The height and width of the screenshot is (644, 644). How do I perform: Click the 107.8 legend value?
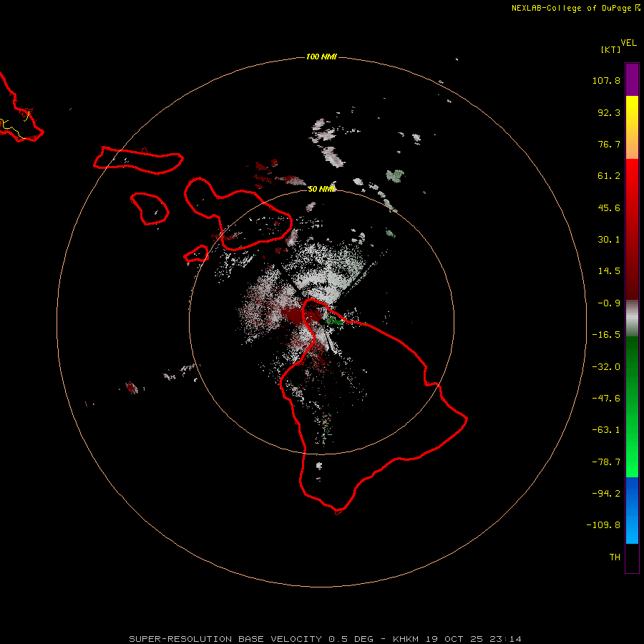point(606,80)
